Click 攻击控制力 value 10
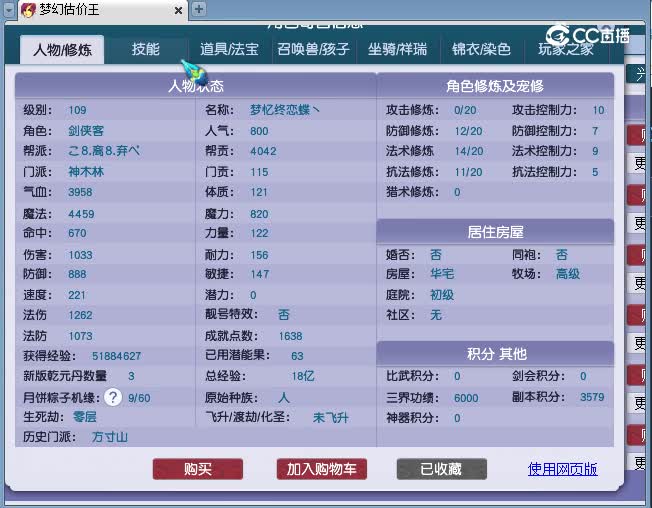 click(x=598, y=110)
